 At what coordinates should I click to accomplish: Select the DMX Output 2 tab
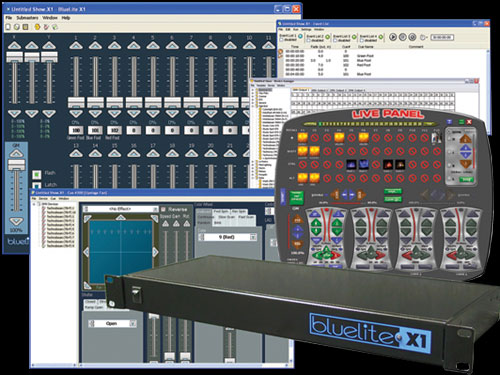[320, 90]
